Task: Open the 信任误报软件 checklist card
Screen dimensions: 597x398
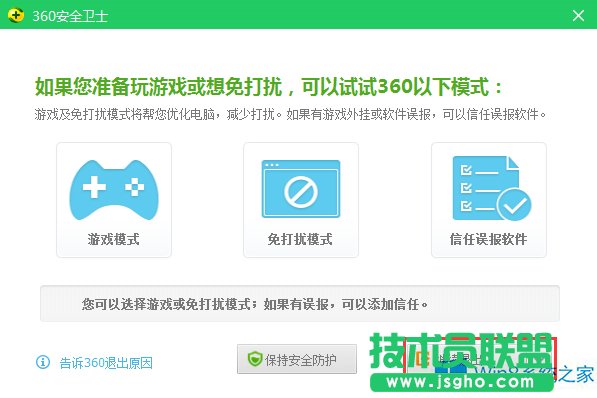Action: (x=489, y=200)
